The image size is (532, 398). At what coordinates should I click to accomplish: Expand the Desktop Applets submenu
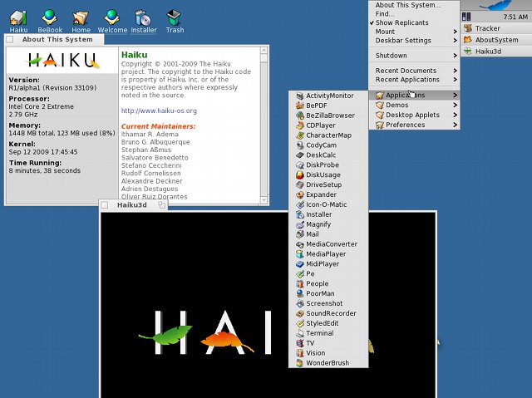(x=414, y=115)
